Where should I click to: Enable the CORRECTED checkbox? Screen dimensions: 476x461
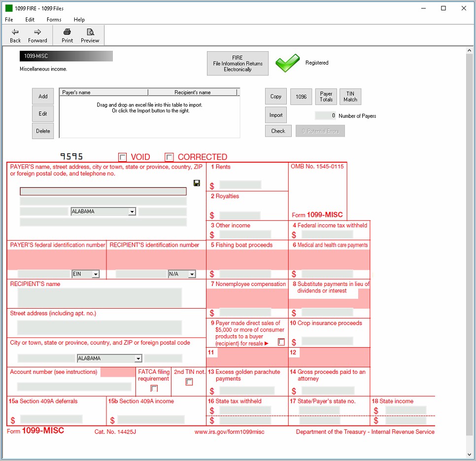click(170, 157)
